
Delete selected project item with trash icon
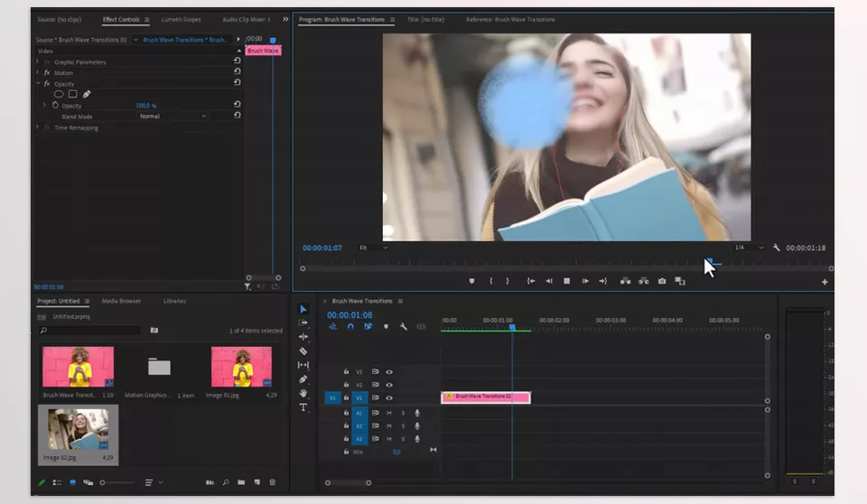[x=272, y=482]
